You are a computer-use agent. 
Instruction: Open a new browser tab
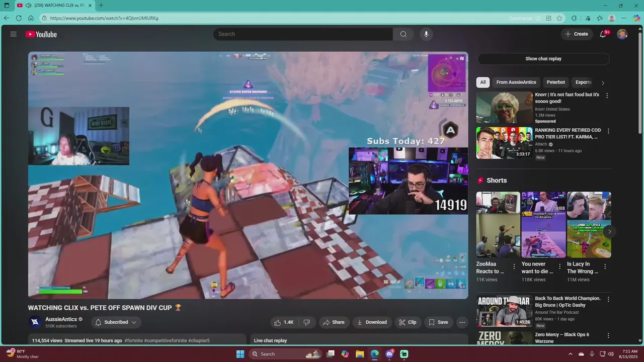click(x=101, y=6)
